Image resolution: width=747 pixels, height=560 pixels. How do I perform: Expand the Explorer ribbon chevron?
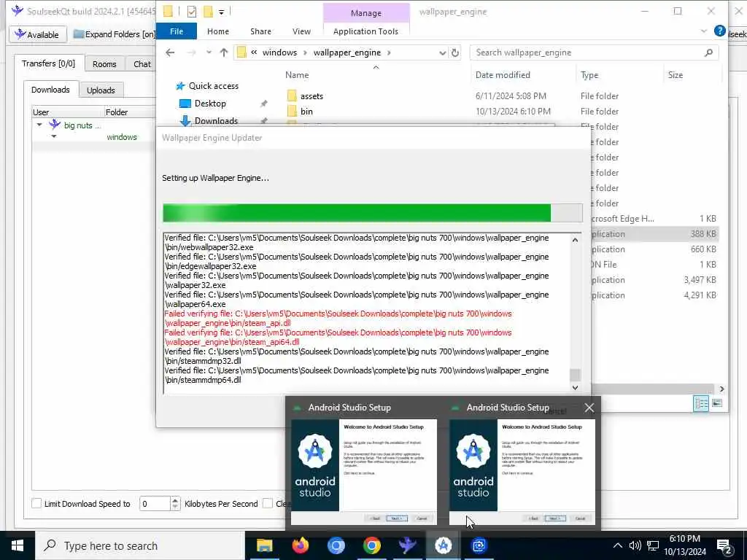pyautogui.click(x=704, y=31)
